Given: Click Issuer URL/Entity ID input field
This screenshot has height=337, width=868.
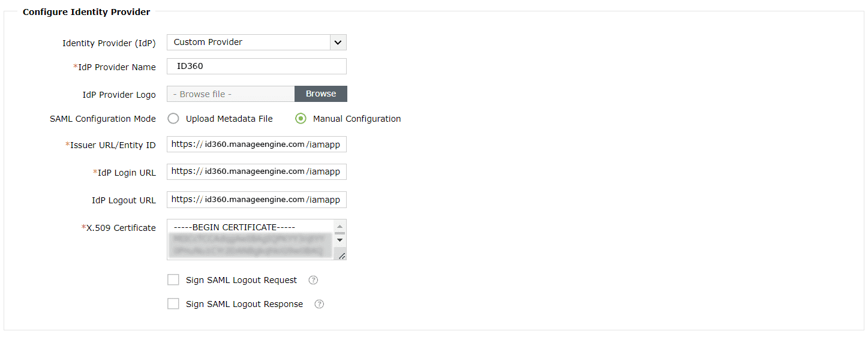Looking at the screenshot, I should (256, 145).
